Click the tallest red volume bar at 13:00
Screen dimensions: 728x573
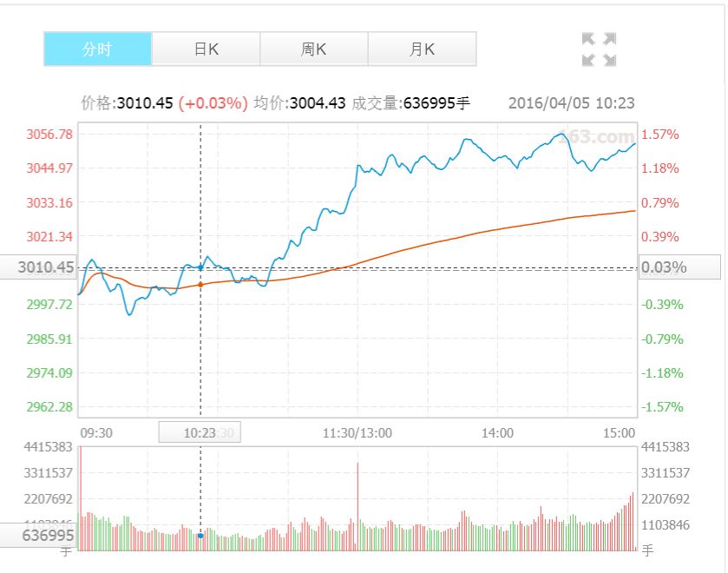coord(357,504)
